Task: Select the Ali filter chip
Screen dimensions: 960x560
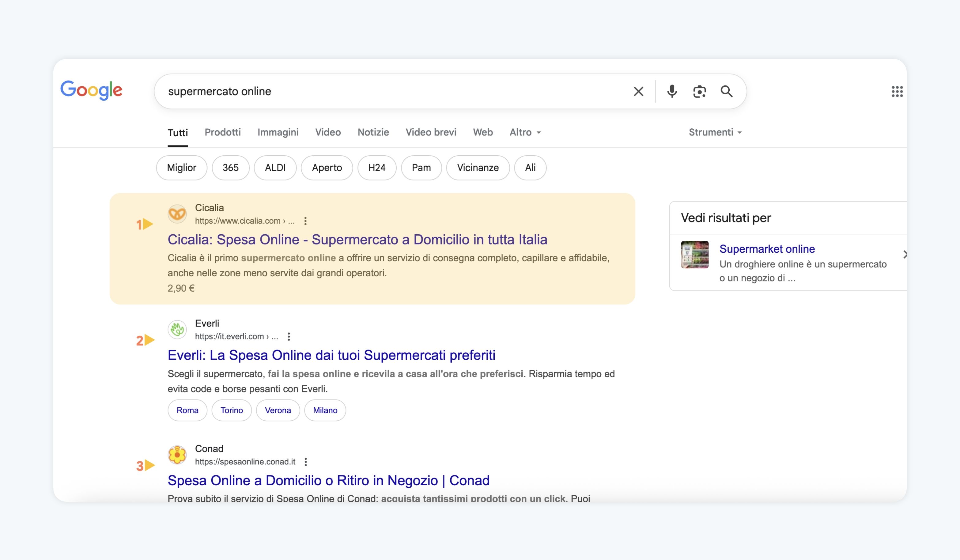Action: point(530,168)
